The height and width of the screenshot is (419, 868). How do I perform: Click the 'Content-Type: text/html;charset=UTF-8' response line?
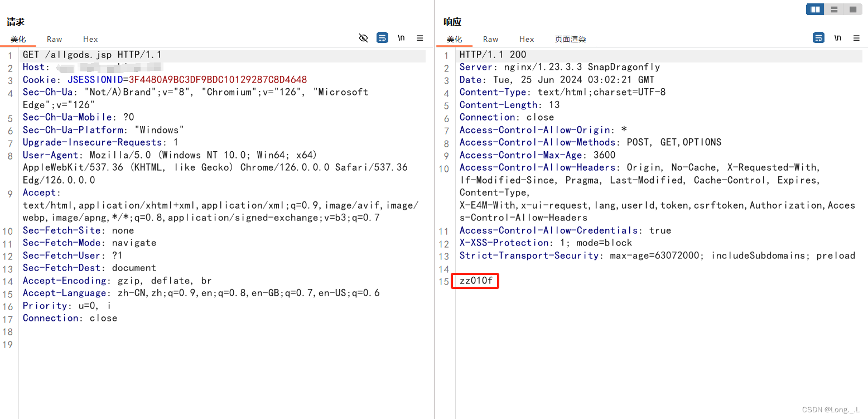point(563,92)
